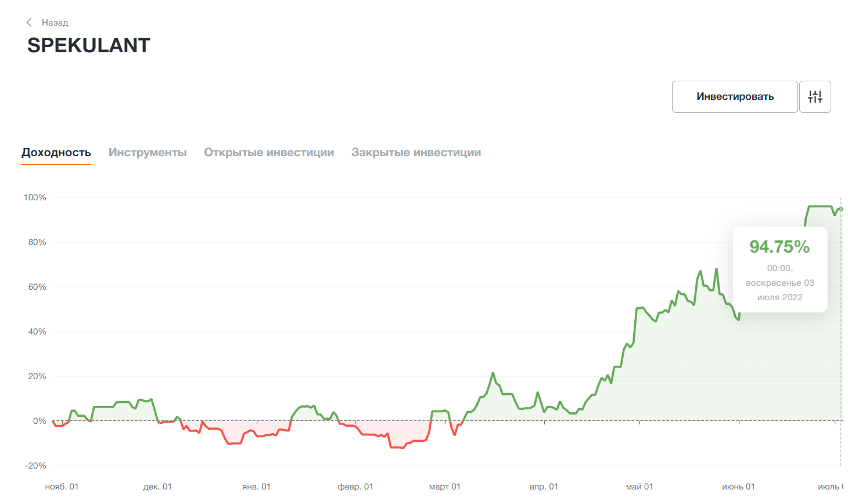
Task: Click the SPEKULANT strategy title
Action: (x=89, y=45)
